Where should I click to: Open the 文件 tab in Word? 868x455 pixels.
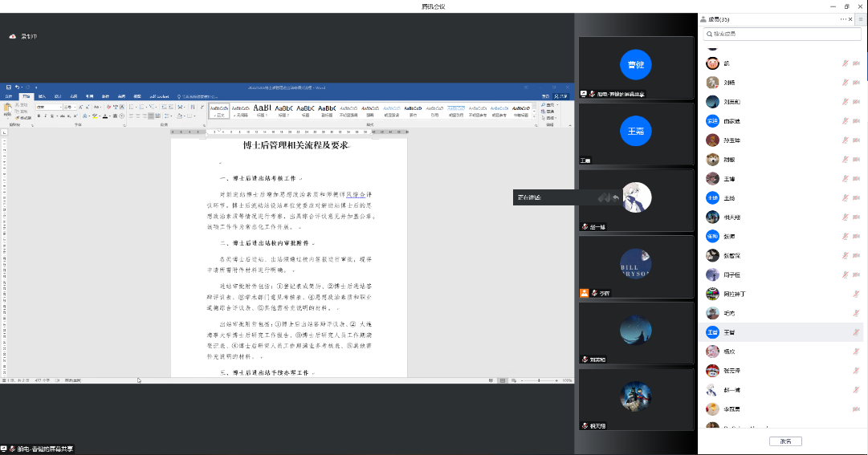tap(10, 96)
